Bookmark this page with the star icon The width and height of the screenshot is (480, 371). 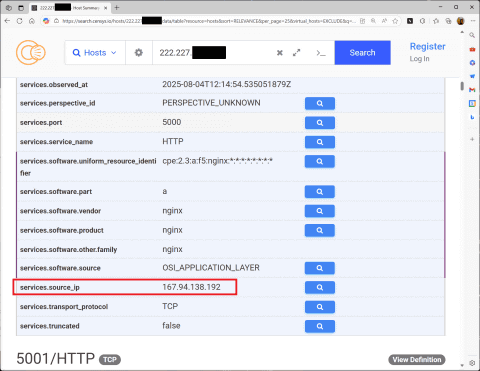tap(395, 21)
